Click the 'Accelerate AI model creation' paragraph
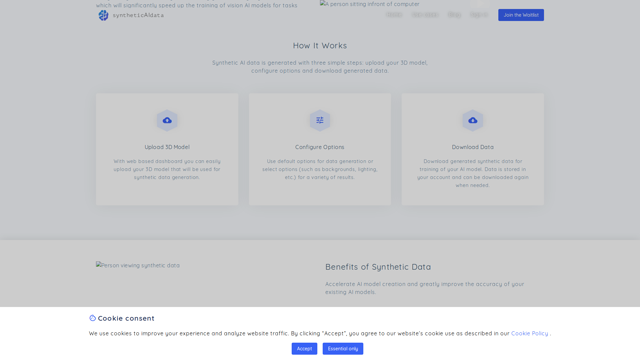 click(424, 288)
